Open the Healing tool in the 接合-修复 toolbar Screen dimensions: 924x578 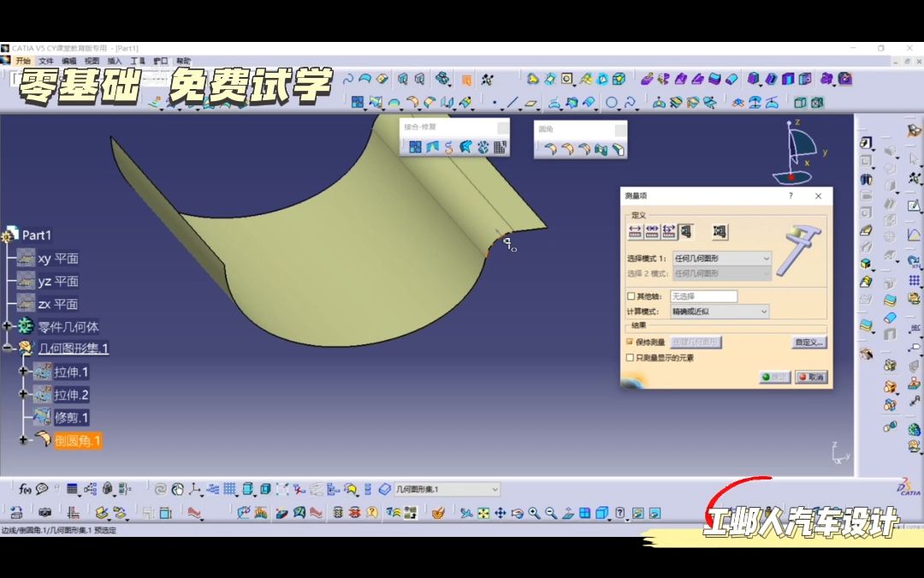pos(431,146)
